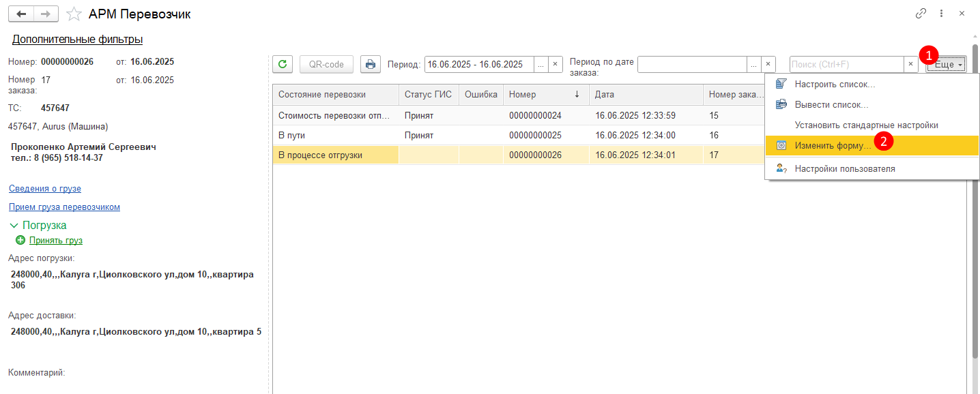Image resolution: width=980 pixels, height=394 pixels.
Task: Clear the Период field
Action: tap(556, 64)
